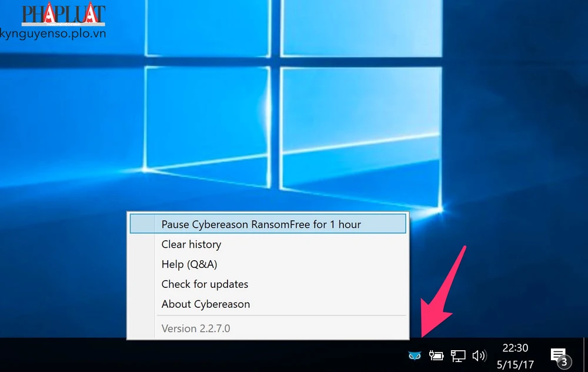Open the taskbar clock showing 22:30
The image size is (588, 372).
pos(515,356)
